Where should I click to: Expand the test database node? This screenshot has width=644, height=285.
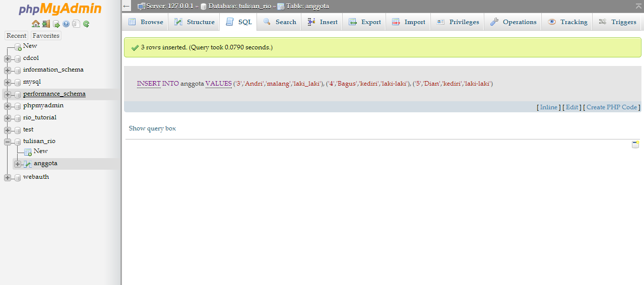tap(8, 130)
